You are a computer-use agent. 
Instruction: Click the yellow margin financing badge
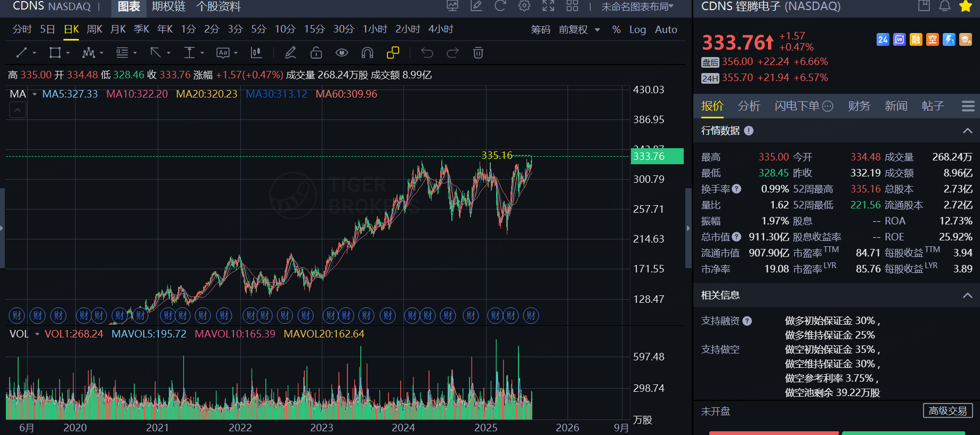pos(916,39)
